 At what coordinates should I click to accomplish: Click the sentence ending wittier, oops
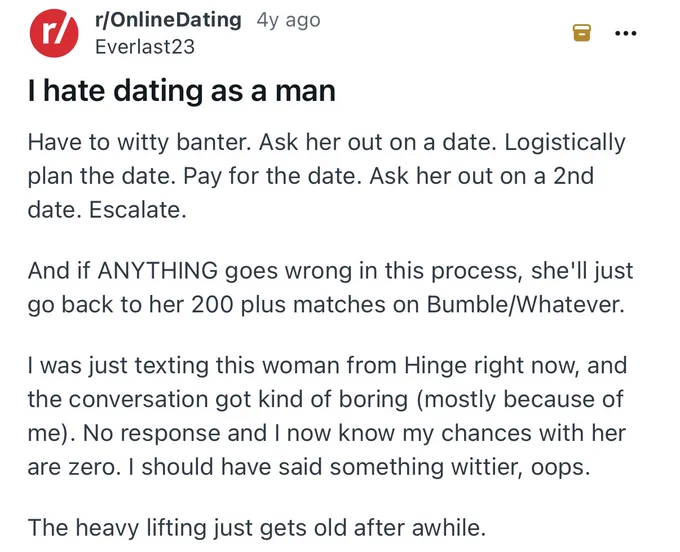(x=359, y=467)
